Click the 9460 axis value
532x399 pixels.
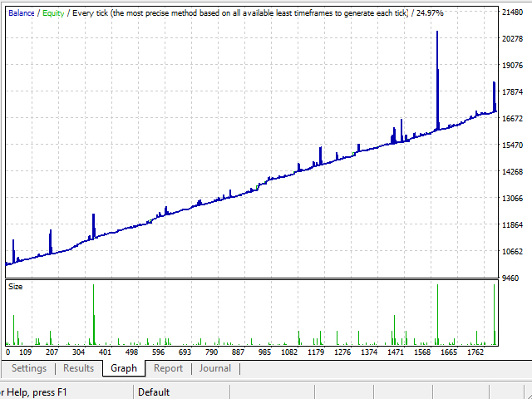[510, 278]
